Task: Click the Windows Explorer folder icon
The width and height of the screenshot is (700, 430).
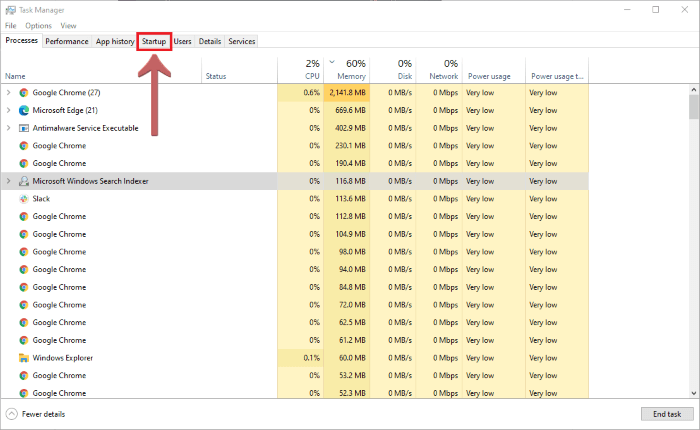Action: tap(24, 358)
